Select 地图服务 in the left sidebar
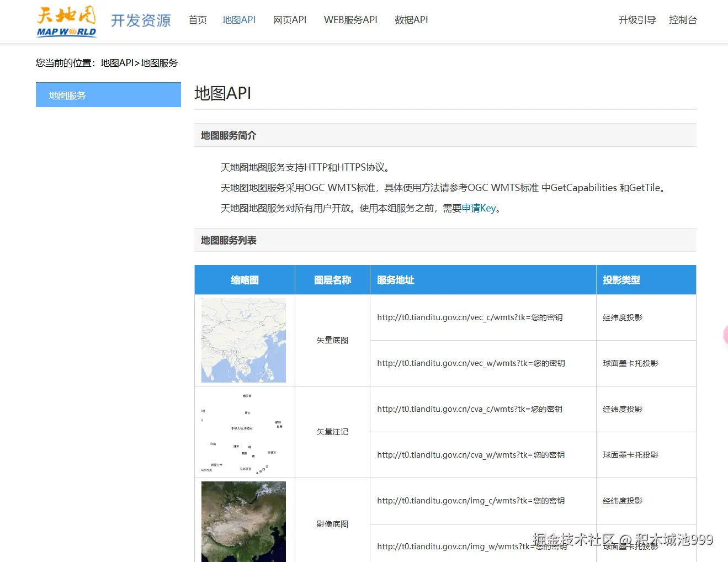 pyautogui.click(x=108, y=95)
